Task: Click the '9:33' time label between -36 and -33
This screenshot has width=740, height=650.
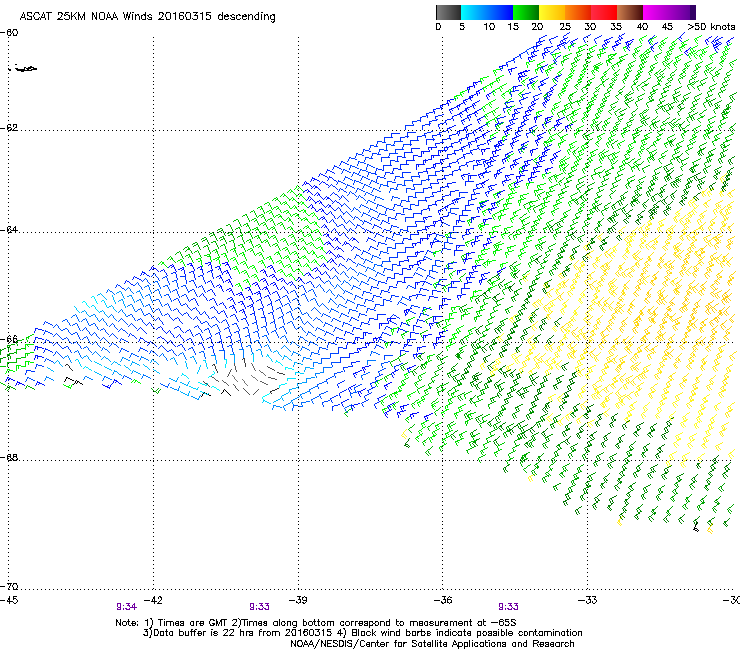Action: pos(508,607)
